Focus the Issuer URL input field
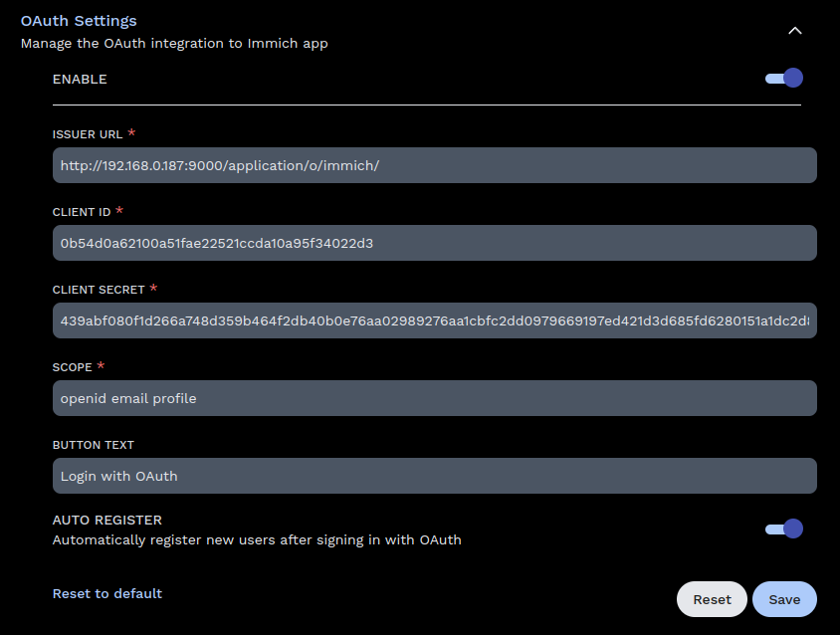This screenshot has height=635, width=840. pos(433,165)
